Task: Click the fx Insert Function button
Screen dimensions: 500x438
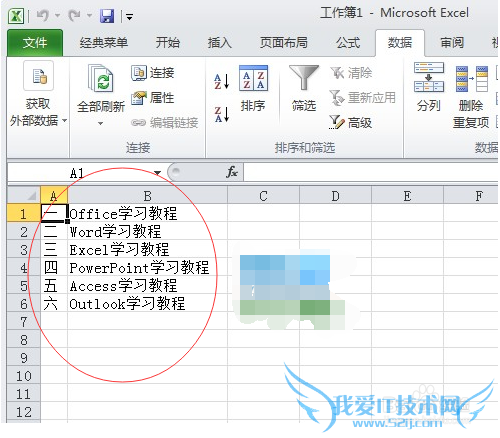Action: (x=231, y=172)
